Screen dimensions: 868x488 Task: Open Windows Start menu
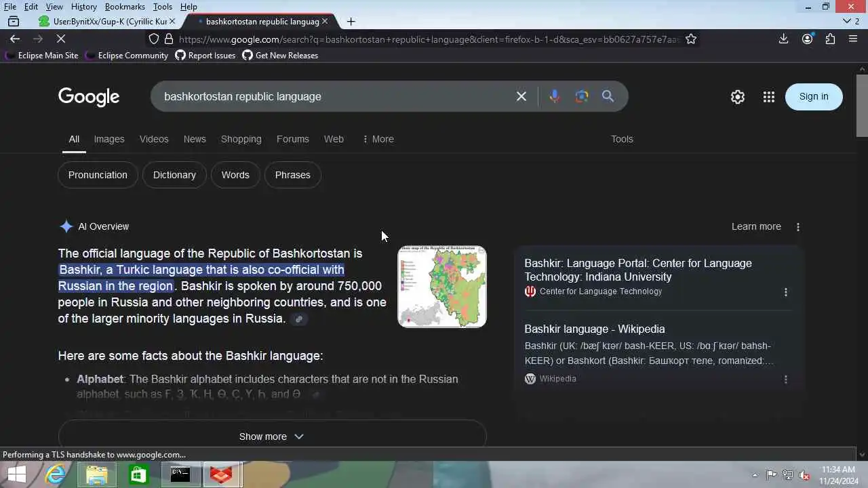pos(16,475)
